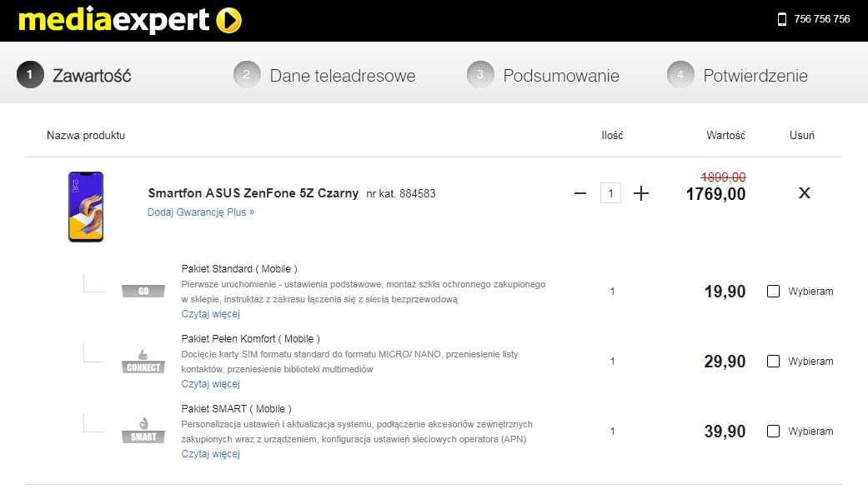
Task: Check Wybieram for Pakiet Standard
Action: (x=773, y=291)
